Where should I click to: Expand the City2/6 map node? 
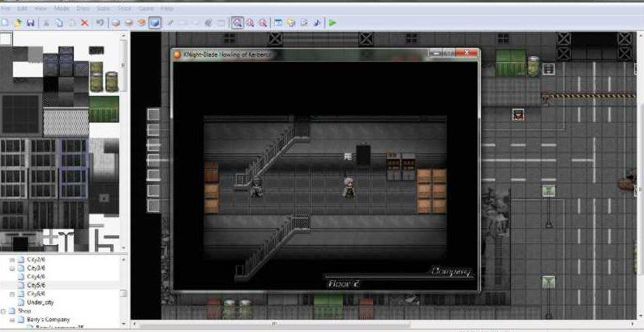tap(12, 260)
